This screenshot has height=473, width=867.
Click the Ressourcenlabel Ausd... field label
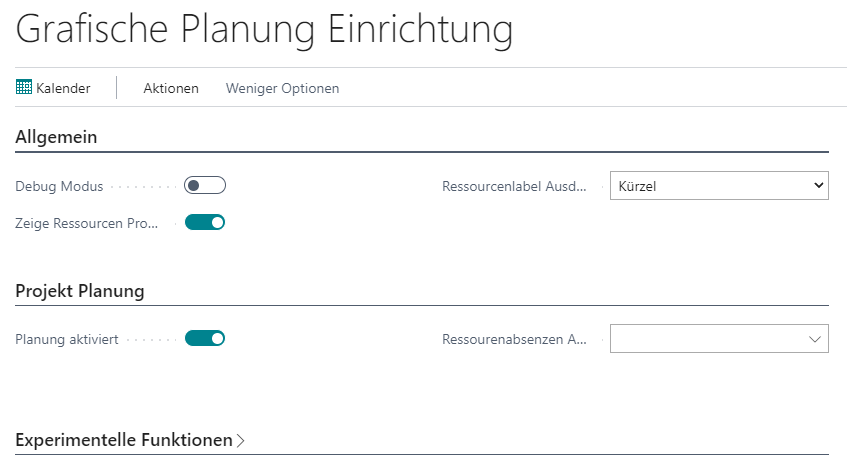[514, 186]
